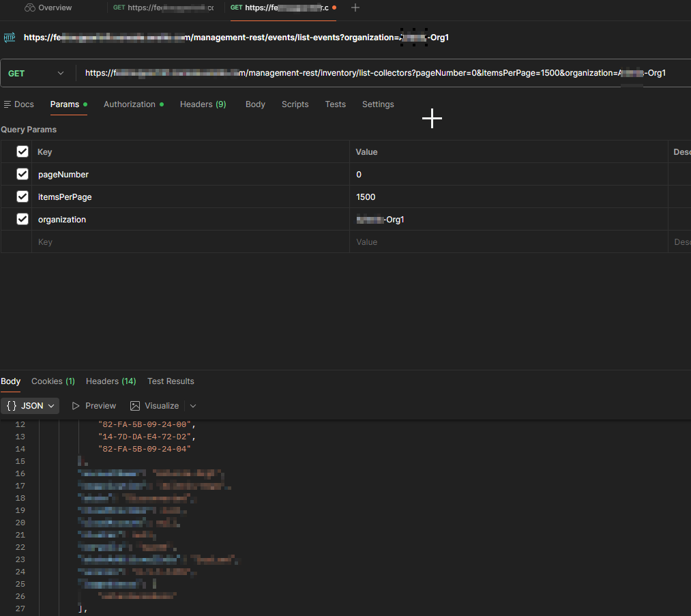Expand the chevron next to Visualize
This screenshot has height=616, width=691.
(193, 406)
